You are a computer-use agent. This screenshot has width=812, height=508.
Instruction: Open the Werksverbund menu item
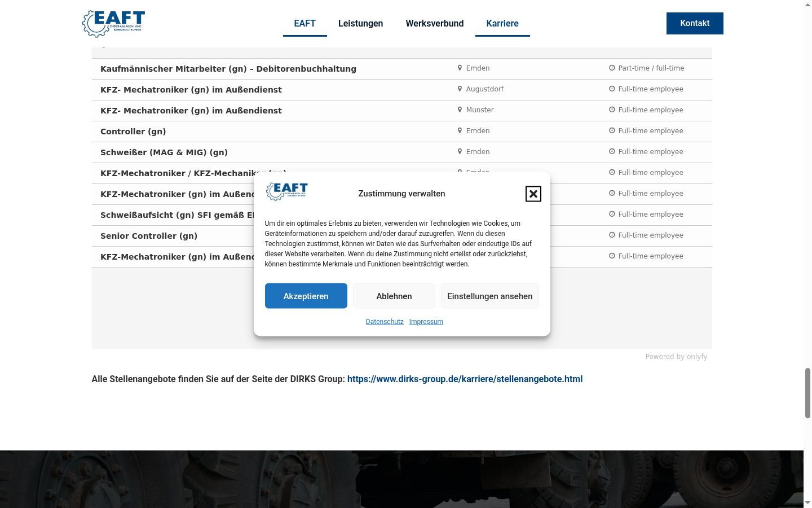click(x=435, y=23)
